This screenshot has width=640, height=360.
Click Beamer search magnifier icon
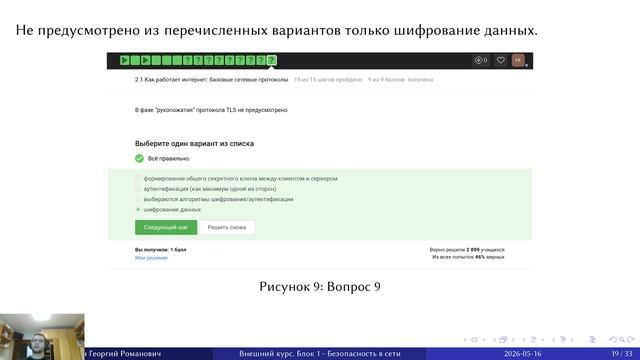pos(622,340)
